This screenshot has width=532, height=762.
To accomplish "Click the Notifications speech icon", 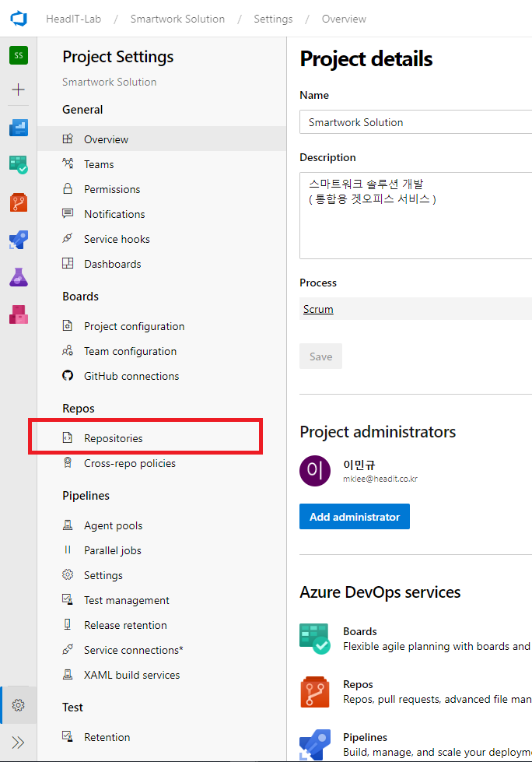I will 68,213.
